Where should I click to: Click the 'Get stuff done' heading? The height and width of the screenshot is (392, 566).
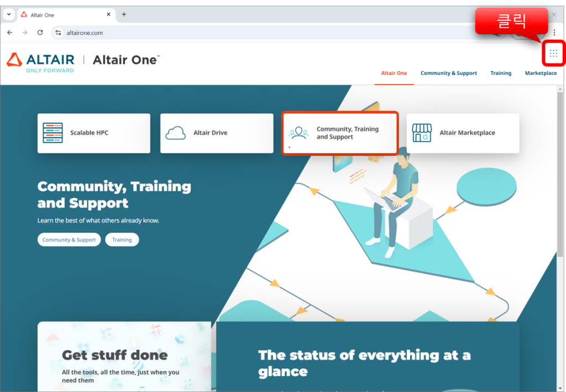pos(115,355)
